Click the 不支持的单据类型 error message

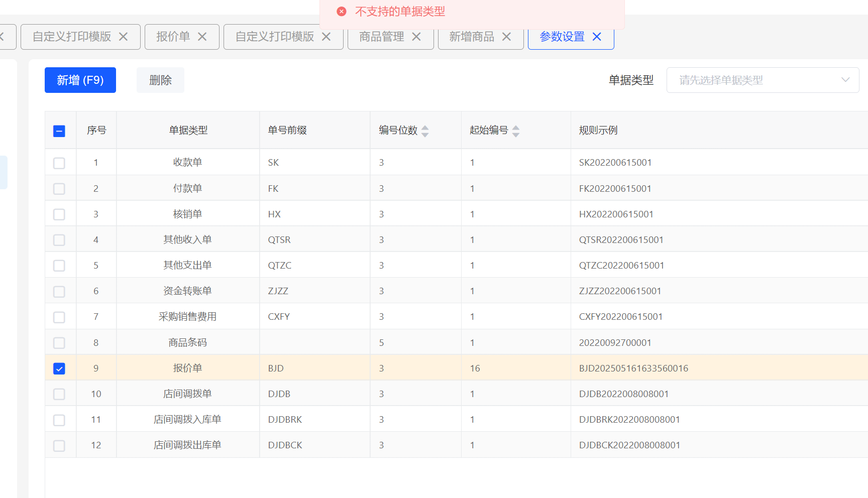[400, 12]
